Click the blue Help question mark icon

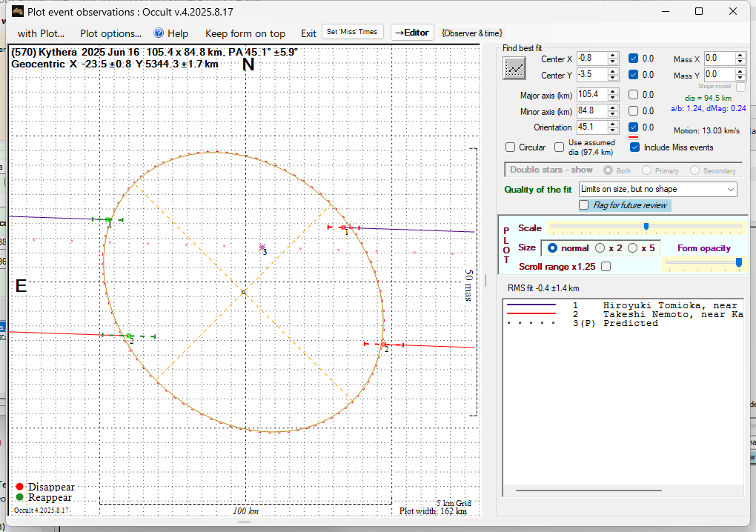tap(159, 33)
